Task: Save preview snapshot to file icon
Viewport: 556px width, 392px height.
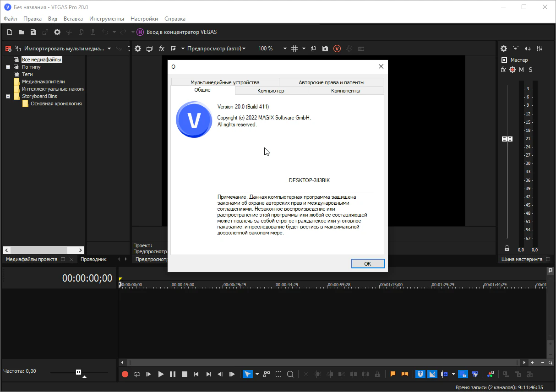Action: pyautogui.click(x=325, y=49)
